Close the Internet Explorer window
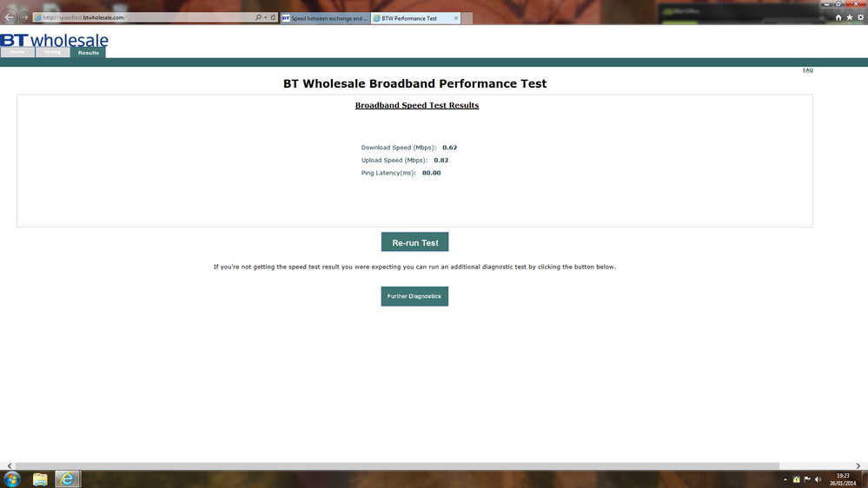Screen dimensions: 868x488 [856, 3]
